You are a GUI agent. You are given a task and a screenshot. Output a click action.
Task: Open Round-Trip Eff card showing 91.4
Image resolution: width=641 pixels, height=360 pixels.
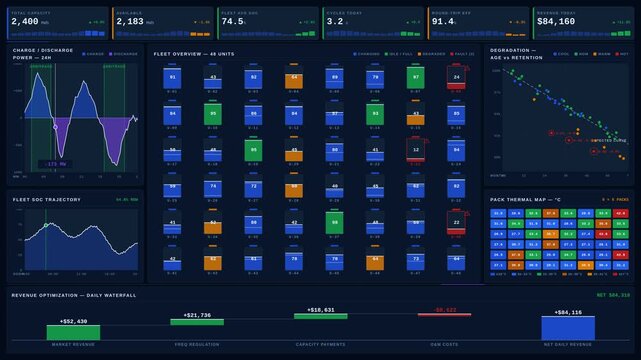[478, 23]
